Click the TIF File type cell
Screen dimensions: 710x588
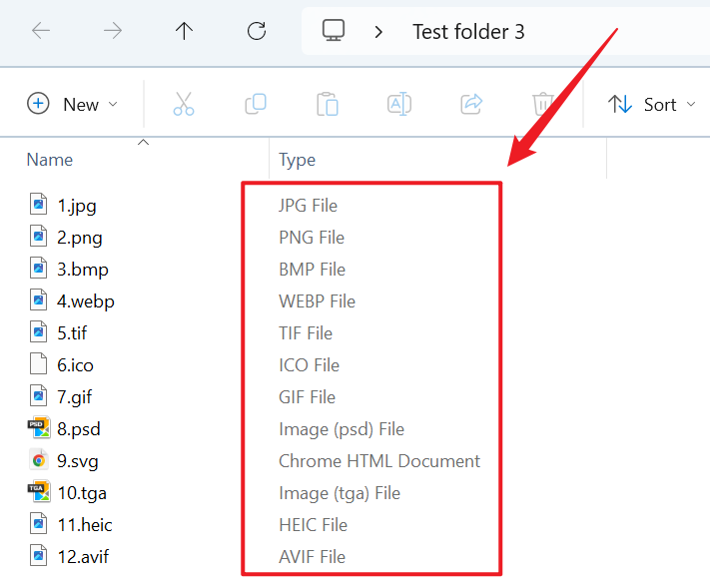(x=306, y=333)
